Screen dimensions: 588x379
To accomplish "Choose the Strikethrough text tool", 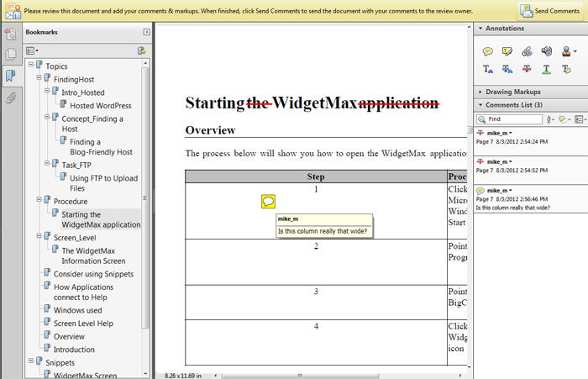I will pos(527,69).
